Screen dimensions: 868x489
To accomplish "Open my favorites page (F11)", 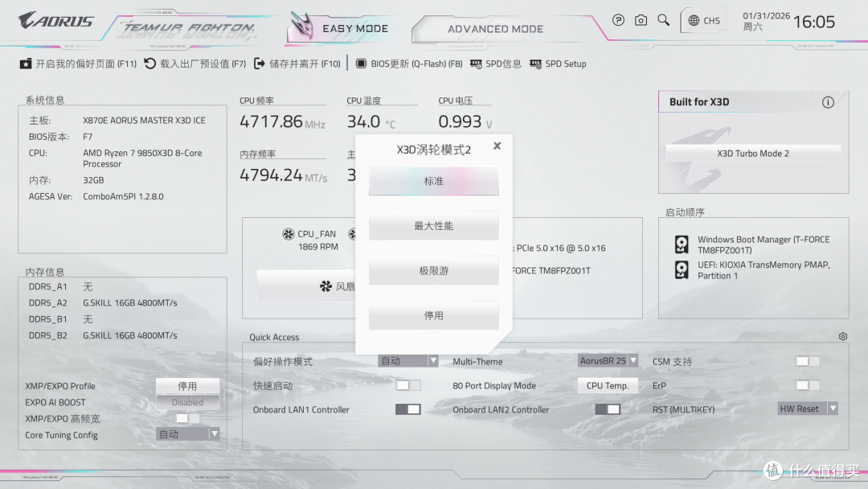I will point(78,64).
